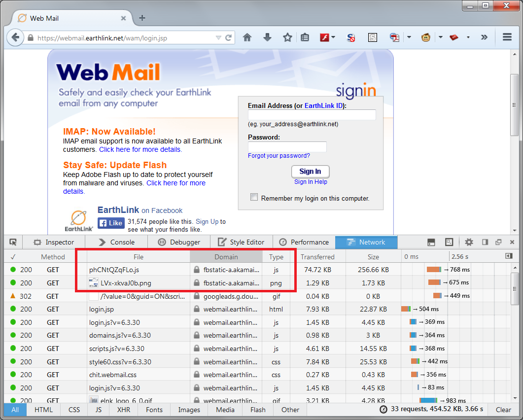Bookmark this page with the star icon
523x420 pixels.
287,37
